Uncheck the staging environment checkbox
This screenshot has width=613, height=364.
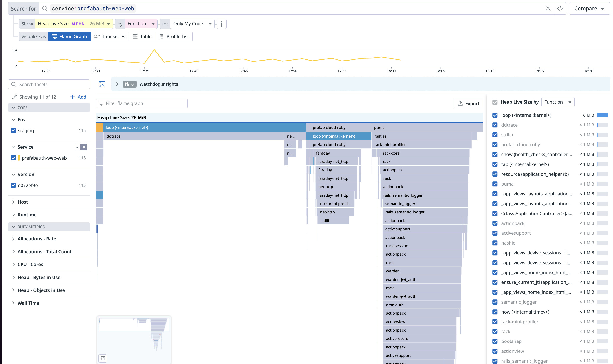(13, 130)
